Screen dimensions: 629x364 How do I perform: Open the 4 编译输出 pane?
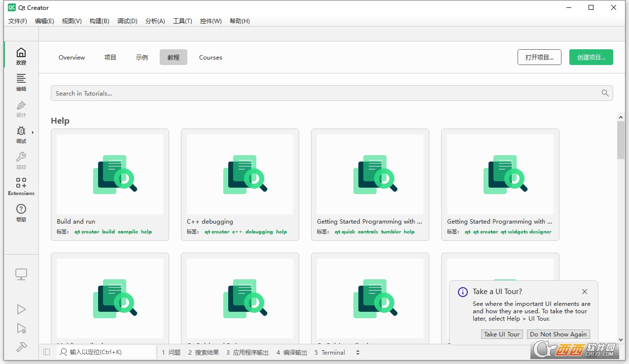292,352
